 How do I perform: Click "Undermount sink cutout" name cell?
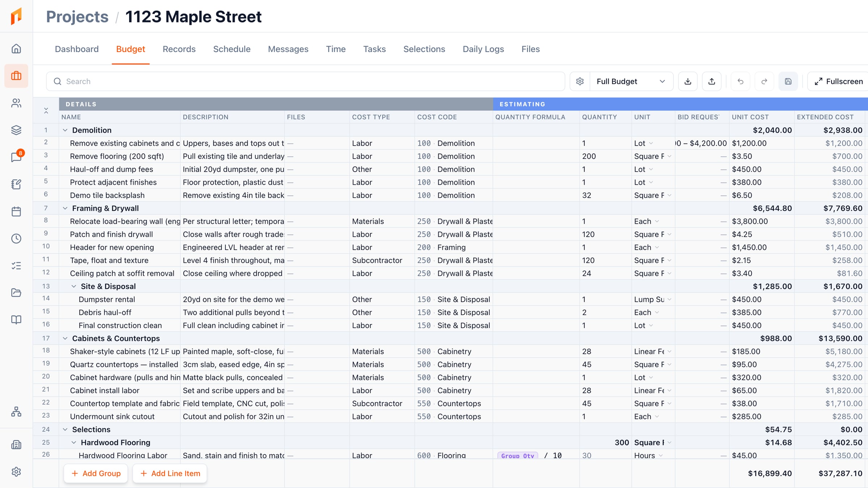pyautogui.click(x=120, y=416)
